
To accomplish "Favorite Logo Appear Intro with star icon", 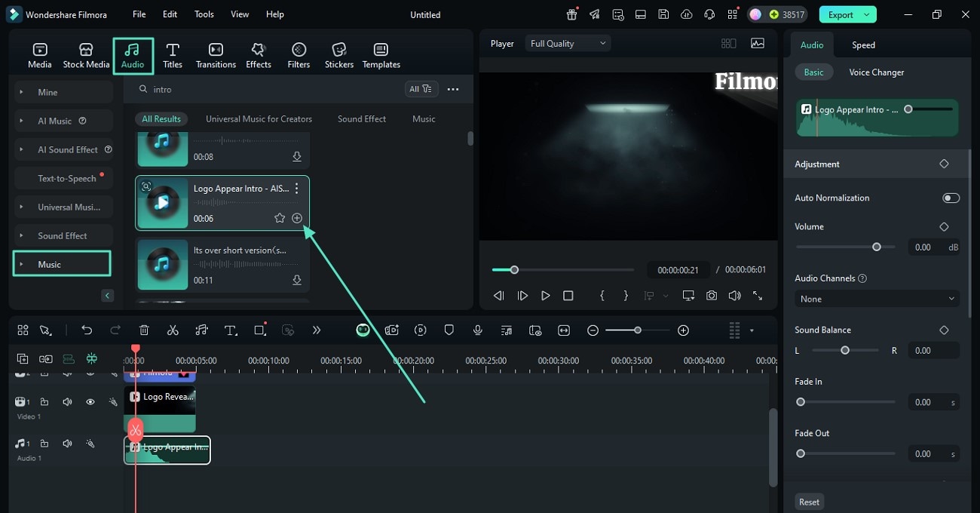I will click(280, 218).
